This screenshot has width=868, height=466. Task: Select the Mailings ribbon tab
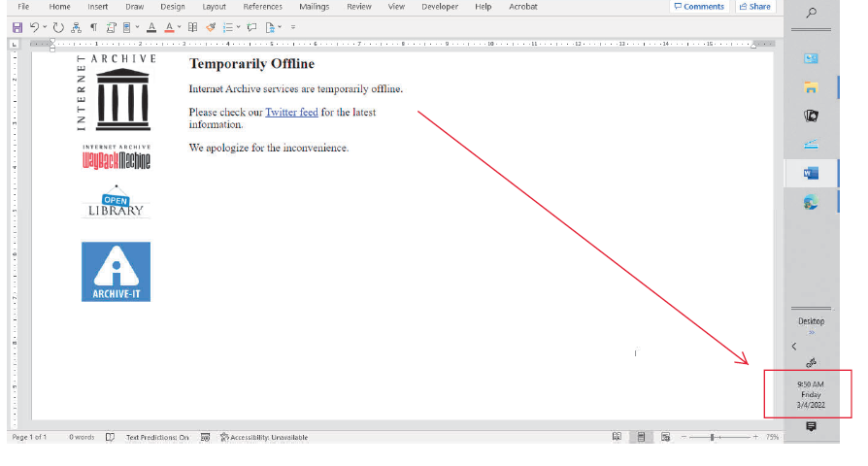[314, 7]
